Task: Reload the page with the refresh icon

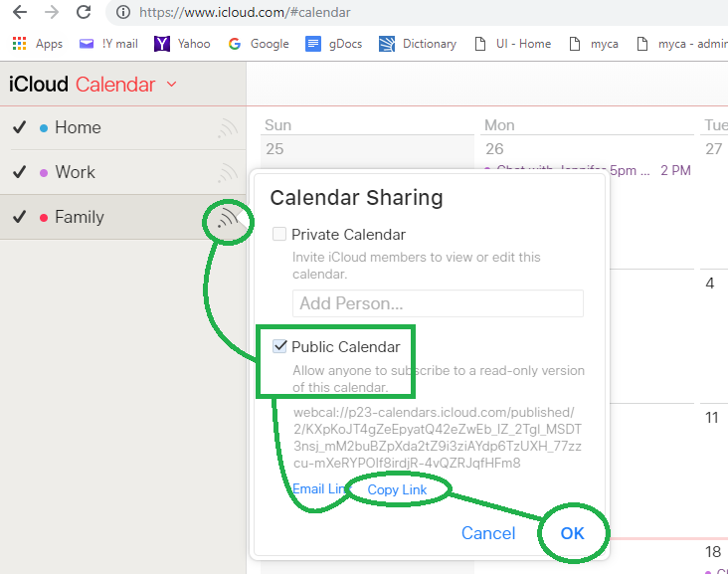Action: pyautogui.click(x=84, y=12)
